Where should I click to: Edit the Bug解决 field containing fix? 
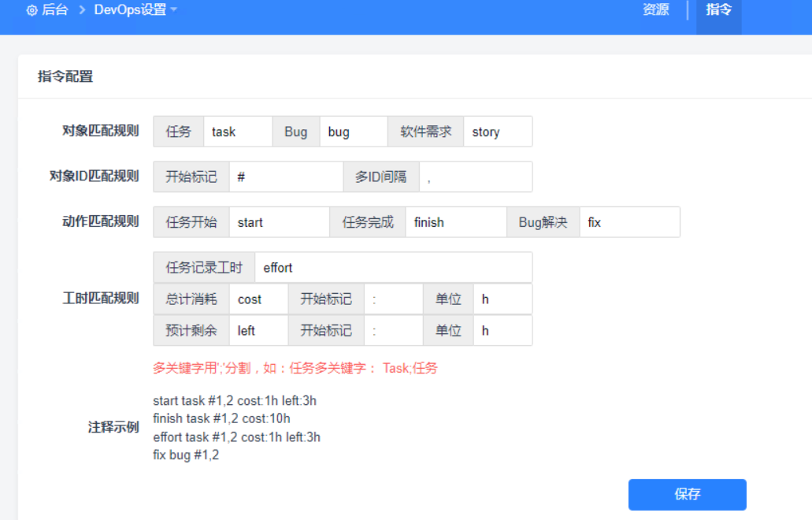click(630, 222)
